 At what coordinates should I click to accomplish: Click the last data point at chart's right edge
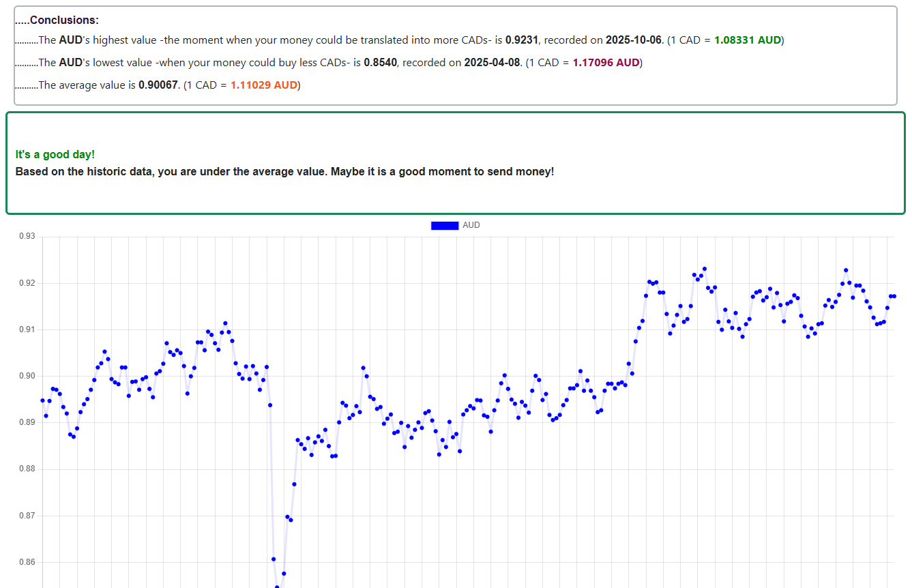(x=894, y=296)
